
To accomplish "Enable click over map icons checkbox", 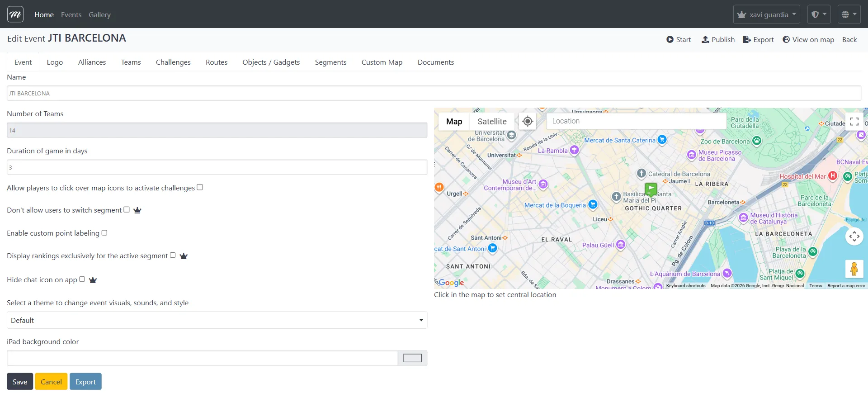I will 200,187.
